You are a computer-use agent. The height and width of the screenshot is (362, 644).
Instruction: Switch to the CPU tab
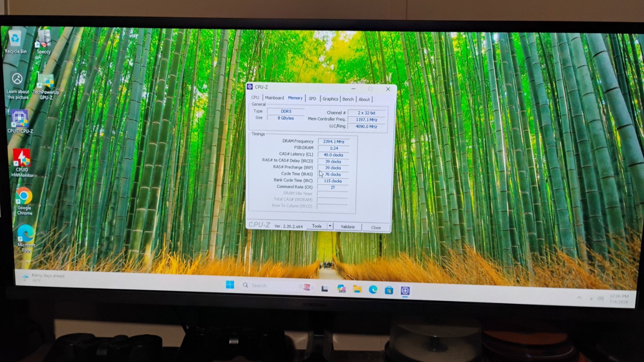pos(255,97)
